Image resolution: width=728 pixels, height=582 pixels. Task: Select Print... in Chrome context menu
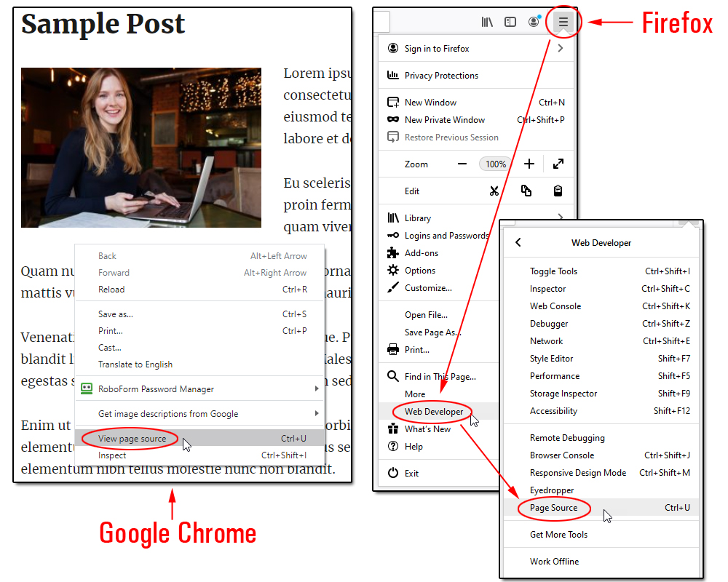tap(199, 331)
